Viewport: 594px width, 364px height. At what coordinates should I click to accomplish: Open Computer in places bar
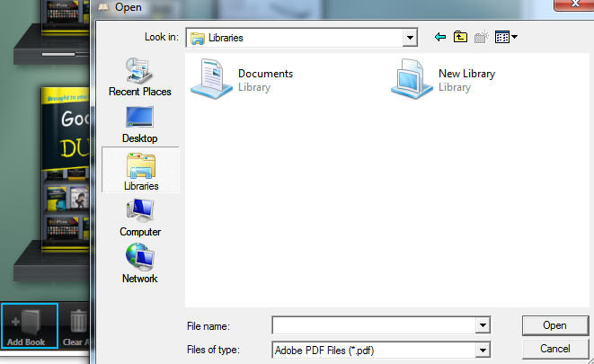click(x=140, y=218)
